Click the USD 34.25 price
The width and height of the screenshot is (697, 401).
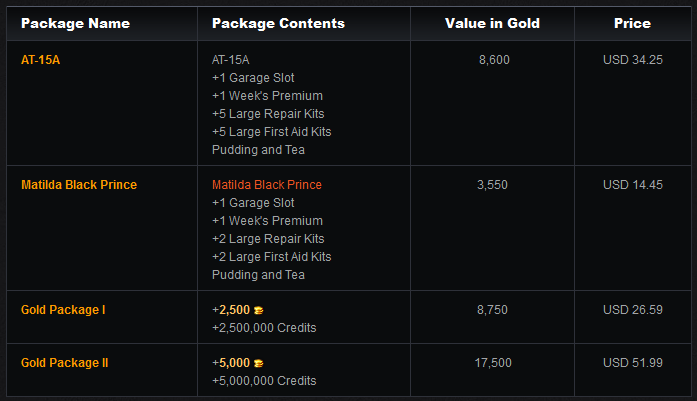point(633,60)
